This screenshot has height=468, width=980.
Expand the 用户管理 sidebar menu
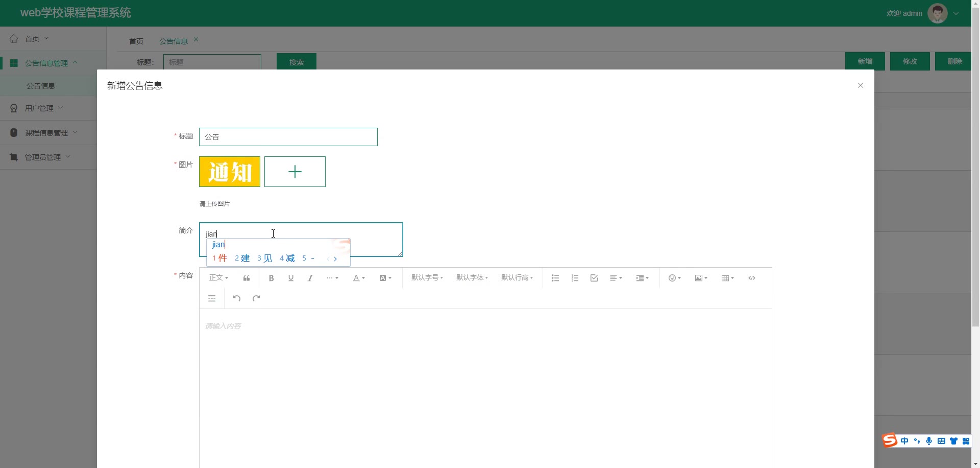pos(48,108)
